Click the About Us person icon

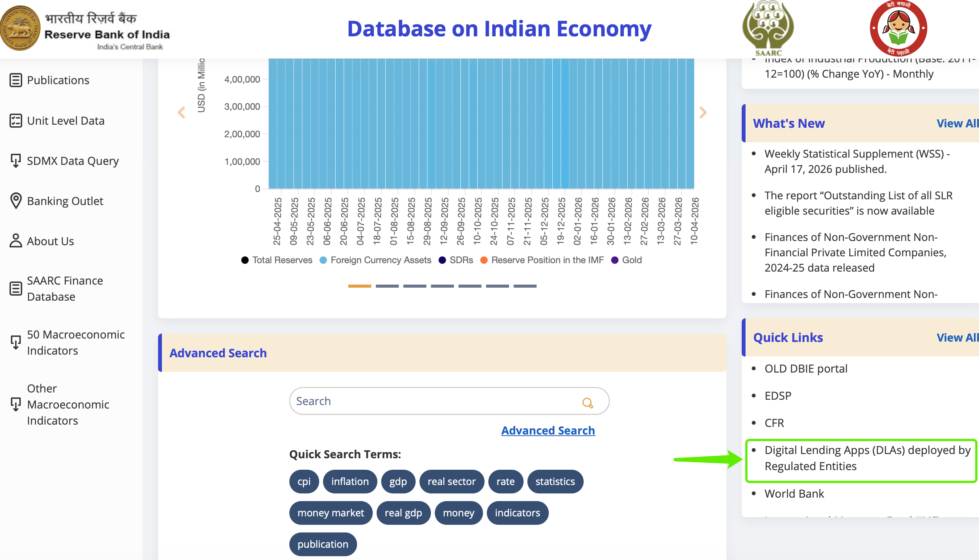(x=15, y=241)
